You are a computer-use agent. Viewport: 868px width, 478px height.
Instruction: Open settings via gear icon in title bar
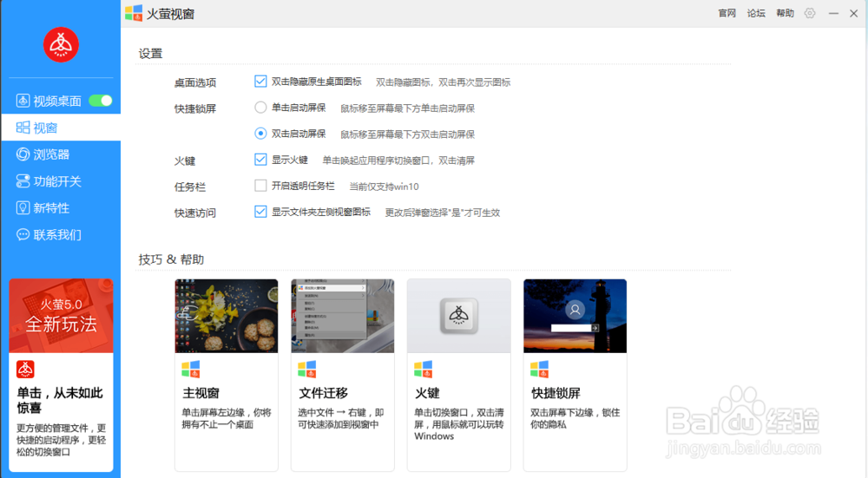tap(810, 13)
